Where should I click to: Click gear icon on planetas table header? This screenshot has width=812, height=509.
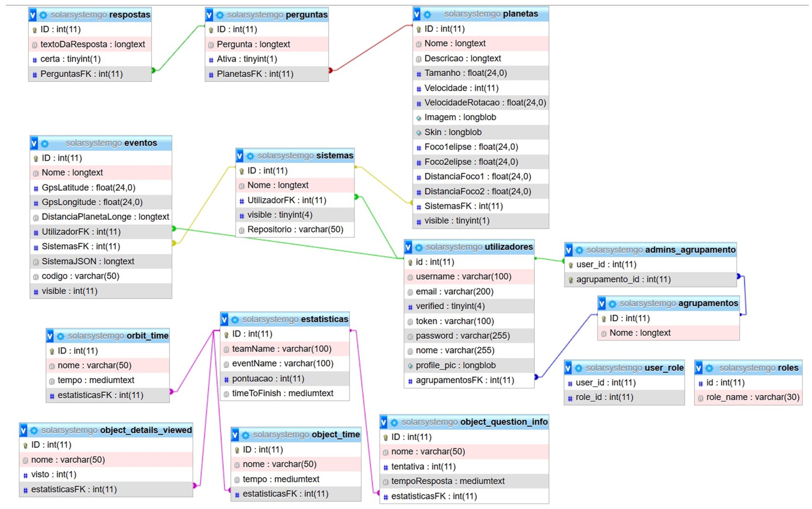coord(427,14)
